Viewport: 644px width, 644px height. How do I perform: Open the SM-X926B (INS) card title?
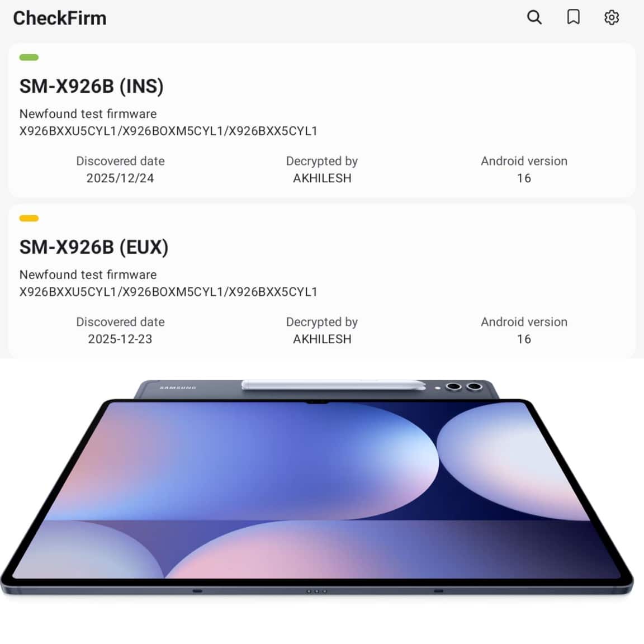pyautogui.click(x=91, y=86)
